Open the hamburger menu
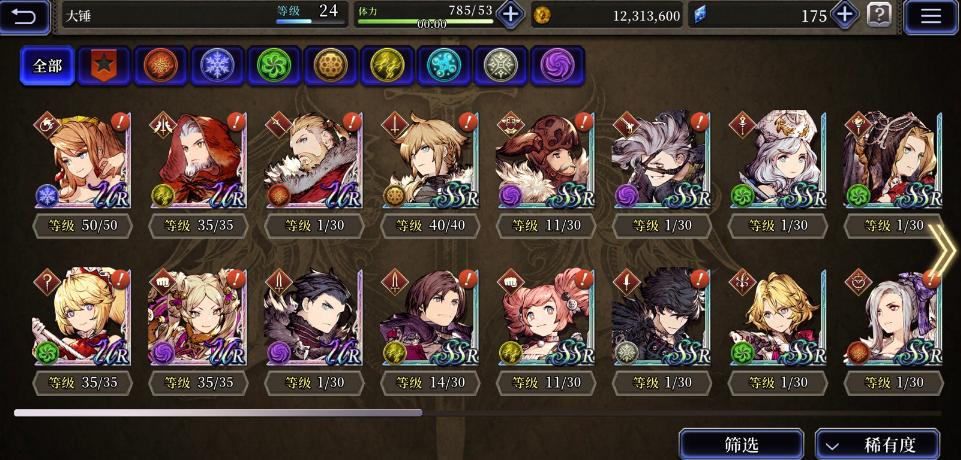The width and height of the screenshot is (961, 460). (x=930, y=16)
